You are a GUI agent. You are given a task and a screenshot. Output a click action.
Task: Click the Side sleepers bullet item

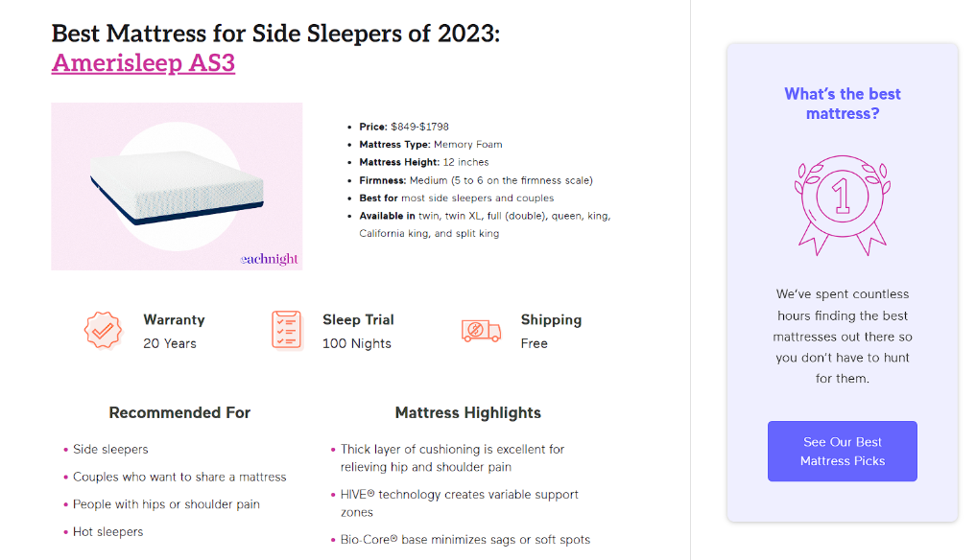coord(110,449)
